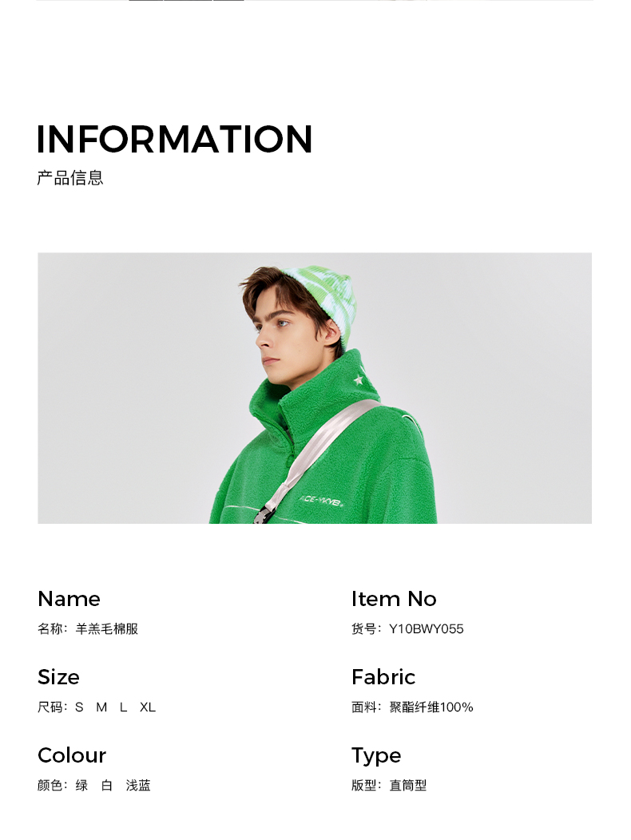Click the Colour section label
The width and height of the screenshot is (631, 840).
coord(72,755)
